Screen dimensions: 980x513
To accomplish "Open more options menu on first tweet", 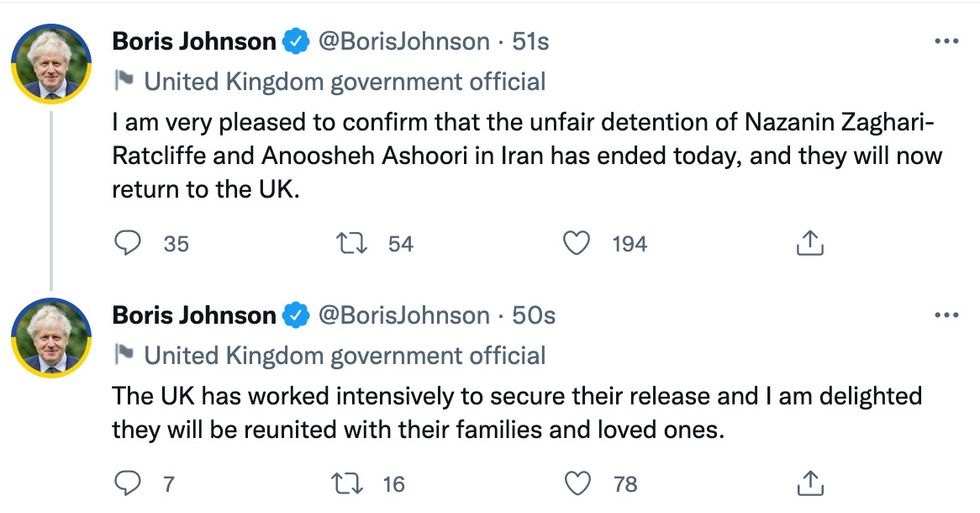I will 945,42.
